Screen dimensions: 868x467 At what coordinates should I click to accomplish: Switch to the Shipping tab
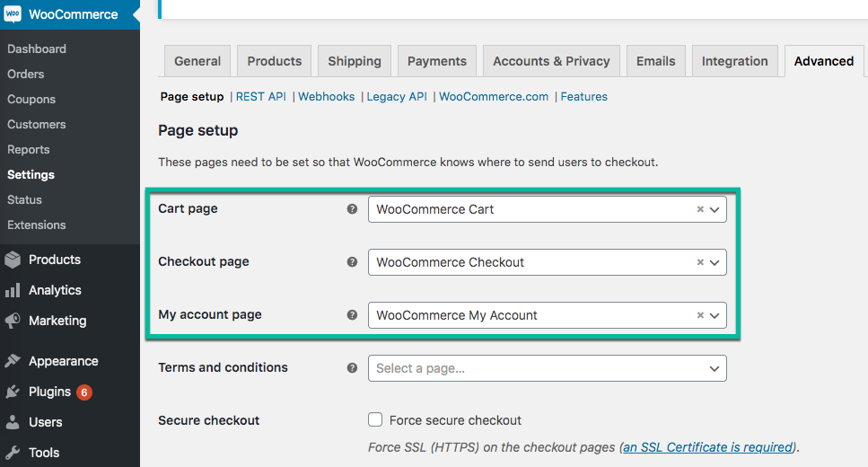[x=355, y=61]
